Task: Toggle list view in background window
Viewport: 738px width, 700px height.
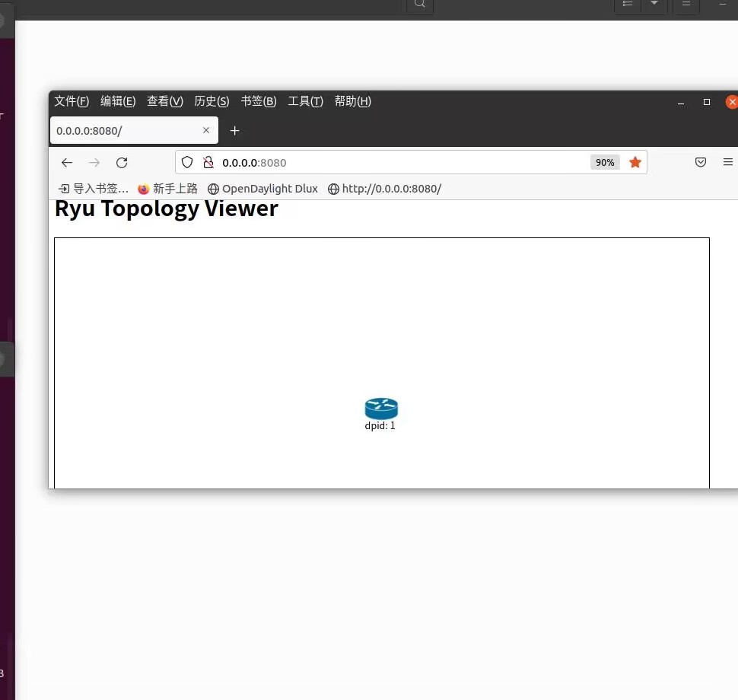Action: tap(628, 5)
